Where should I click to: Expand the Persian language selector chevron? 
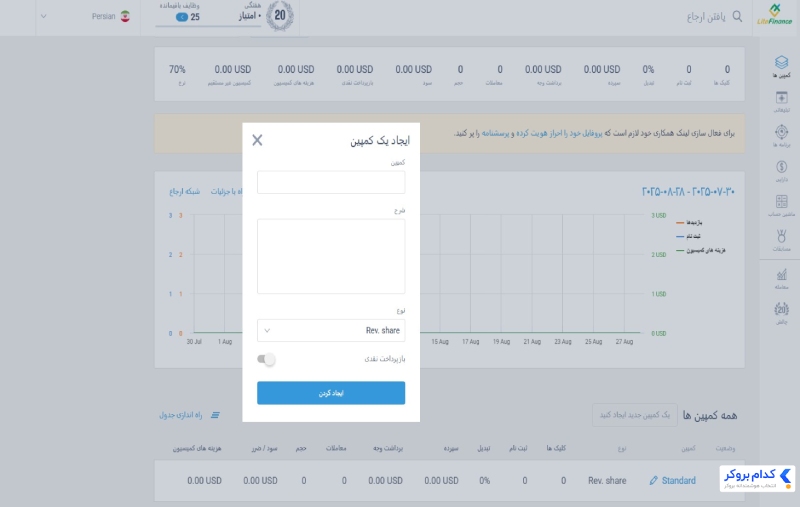[43, 16]
